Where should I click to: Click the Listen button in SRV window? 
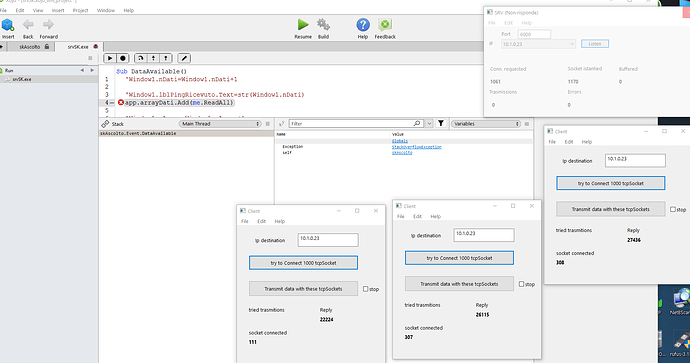point(595,44)
